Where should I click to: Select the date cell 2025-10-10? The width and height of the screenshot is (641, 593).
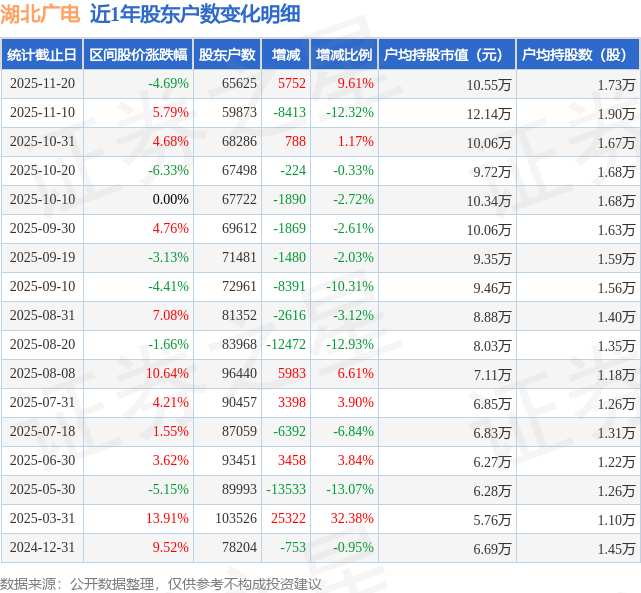[x=43, y=199]
